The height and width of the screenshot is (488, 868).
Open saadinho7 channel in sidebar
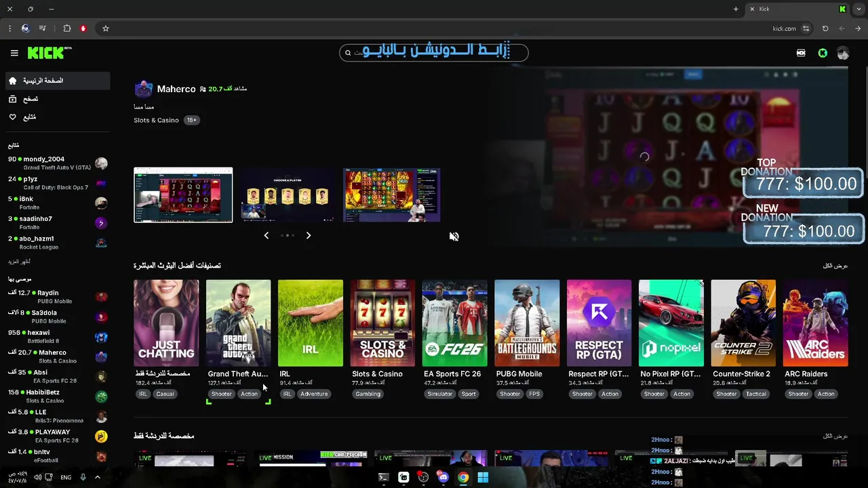pos(57,223)
